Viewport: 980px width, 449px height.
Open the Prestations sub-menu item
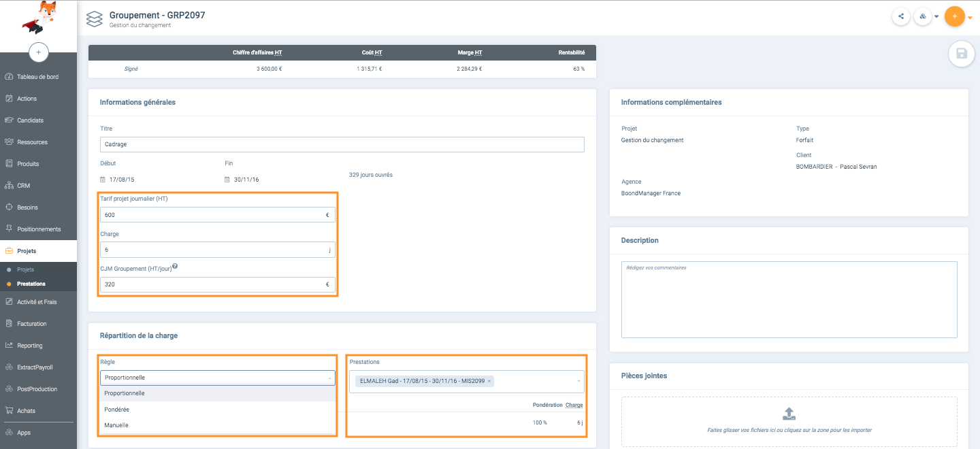coord(31,284)
